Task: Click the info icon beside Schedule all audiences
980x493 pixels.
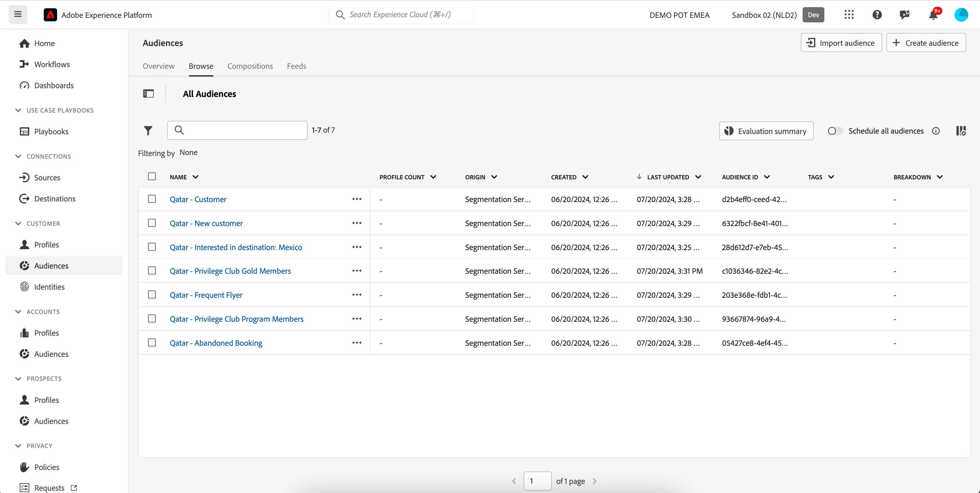Action: point(936,131)
